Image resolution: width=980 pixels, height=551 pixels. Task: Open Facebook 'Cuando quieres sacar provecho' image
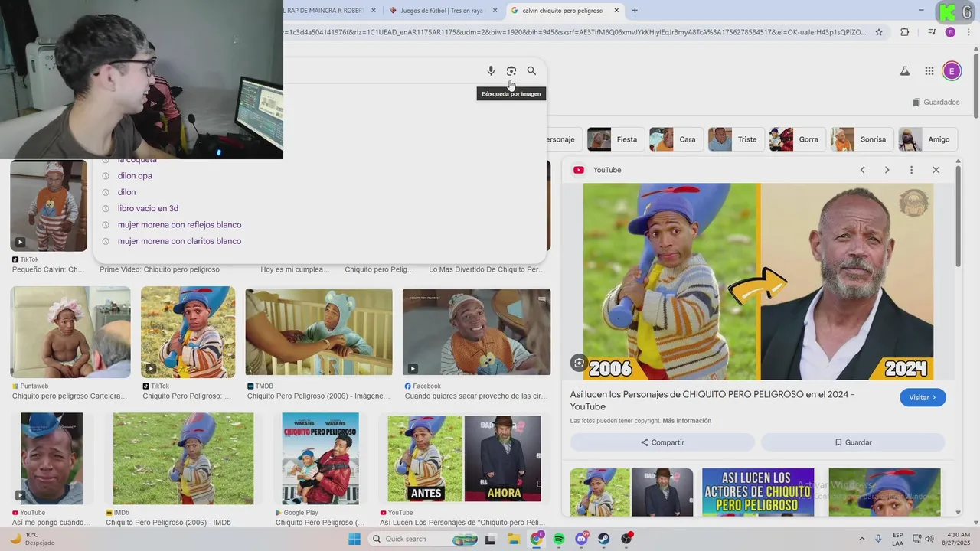click(x=476, y=332)
